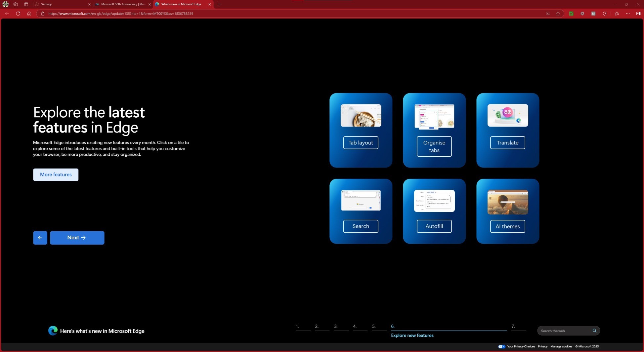Viewport: 644px width, 352px height.
Task: Click the green checkmark extension icon
Action: tap(571, 14)
